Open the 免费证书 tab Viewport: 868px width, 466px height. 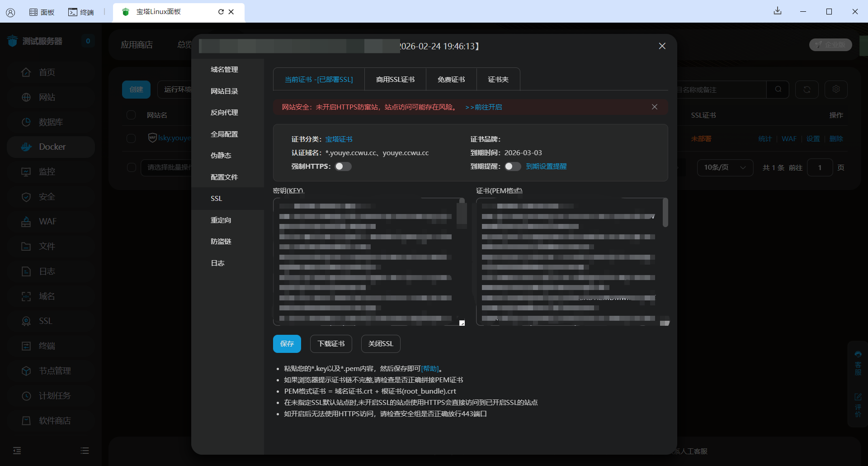click(x=451, y=80)
